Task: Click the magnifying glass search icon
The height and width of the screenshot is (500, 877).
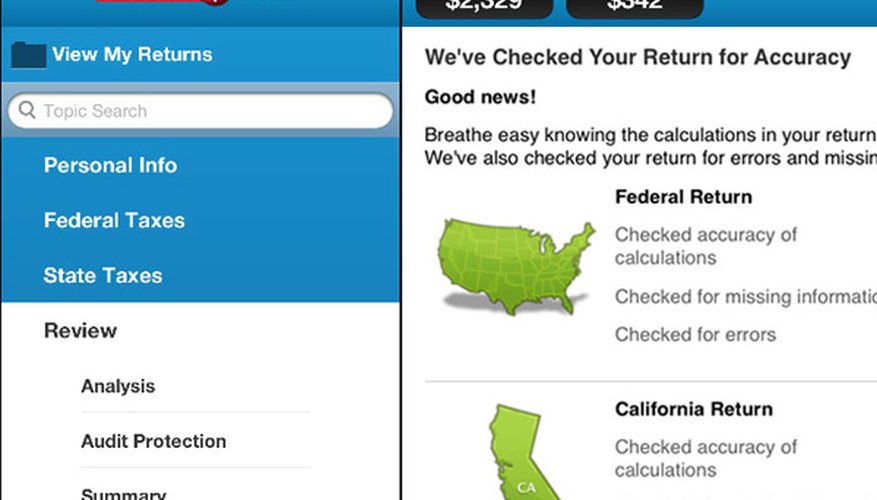Action: 27,110
